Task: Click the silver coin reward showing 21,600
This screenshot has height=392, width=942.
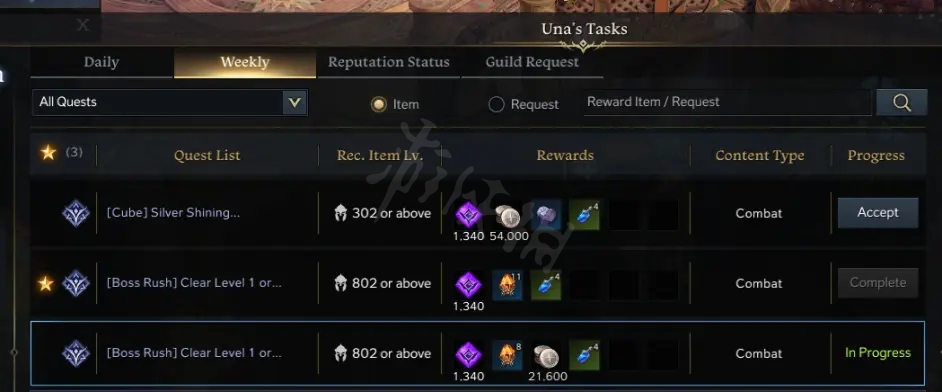Action: 546,356
